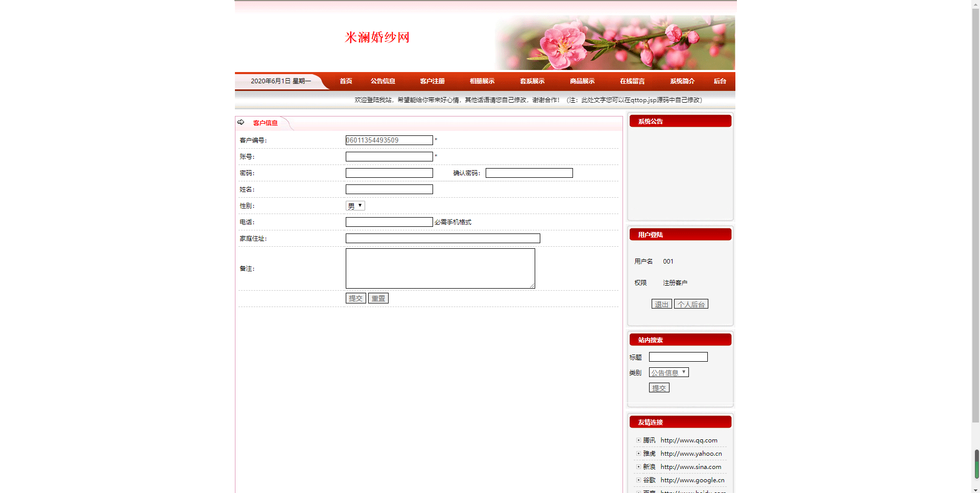Click the user name value 001

point(668,261)
